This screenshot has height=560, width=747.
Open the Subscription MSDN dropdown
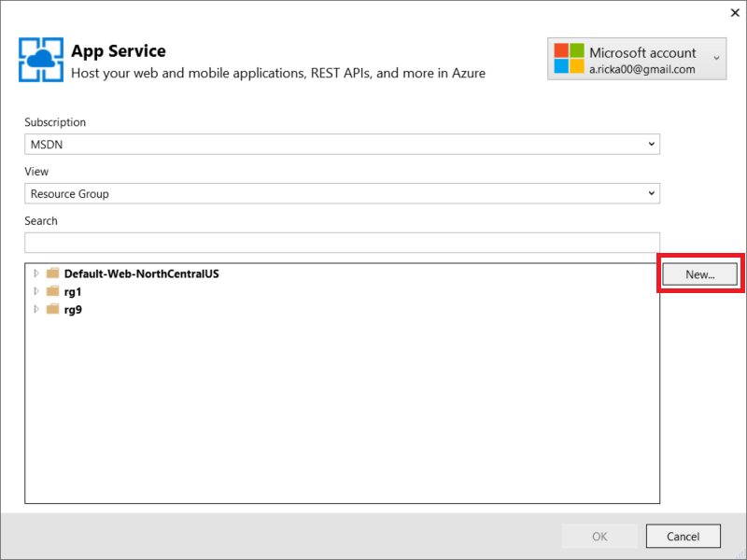pyautogui.click(x=342, y=145)
